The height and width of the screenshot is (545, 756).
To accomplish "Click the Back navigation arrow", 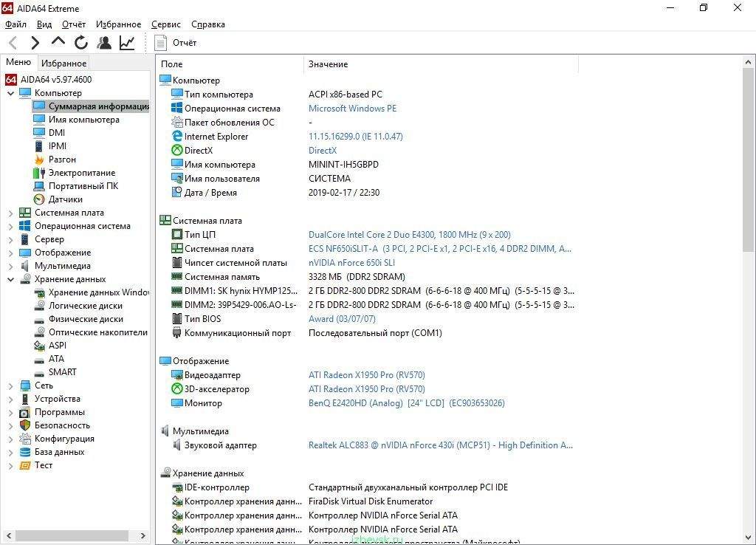I will click(x=13, y=43).
